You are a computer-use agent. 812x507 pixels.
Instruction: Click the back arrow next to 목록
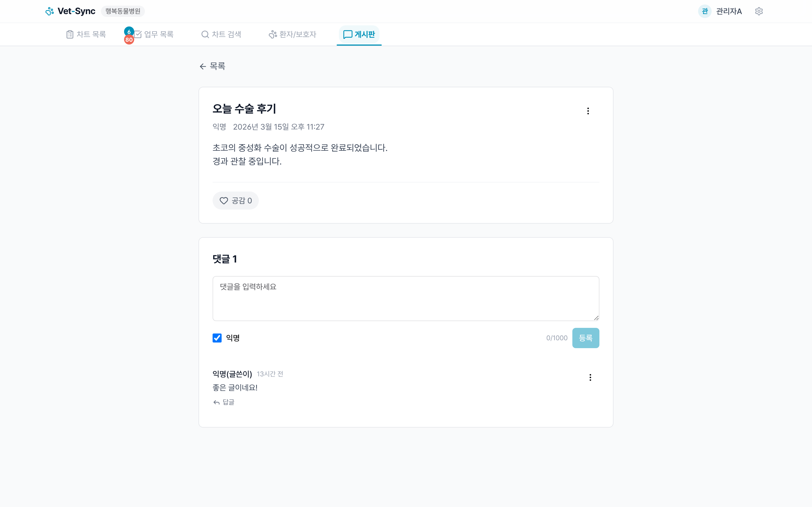(x=203, y=66)
